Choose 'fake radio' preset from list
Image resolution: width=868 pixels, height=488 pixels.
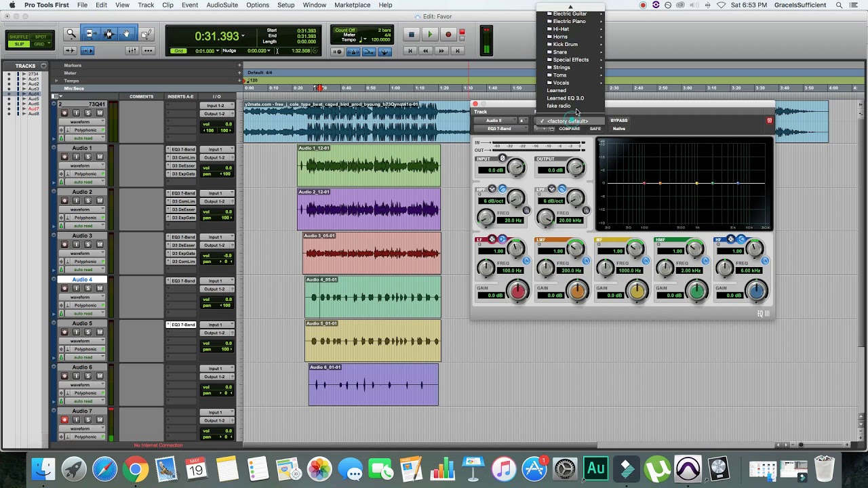point(558,106)
